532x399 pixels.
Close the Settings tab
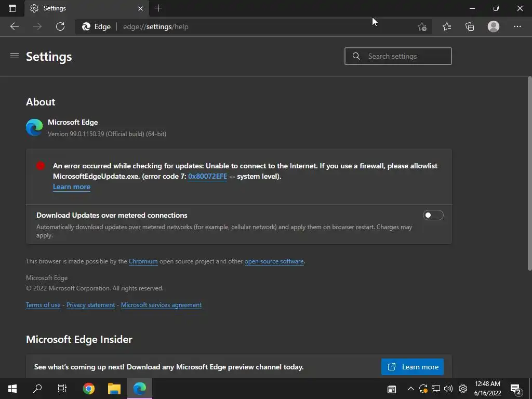140,8
